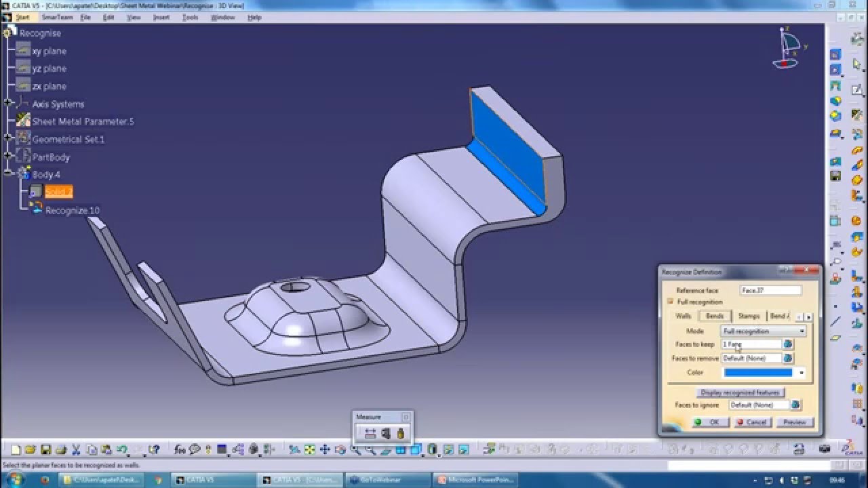Click selection icon beside Faces to ignore

point(795,405)
